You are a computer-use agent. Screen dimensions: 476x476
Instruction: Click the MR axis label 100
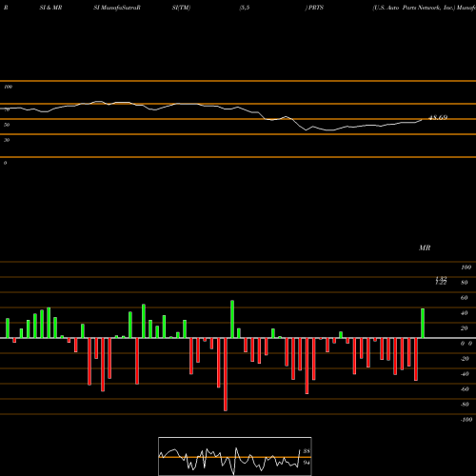(x=466, y=268)
